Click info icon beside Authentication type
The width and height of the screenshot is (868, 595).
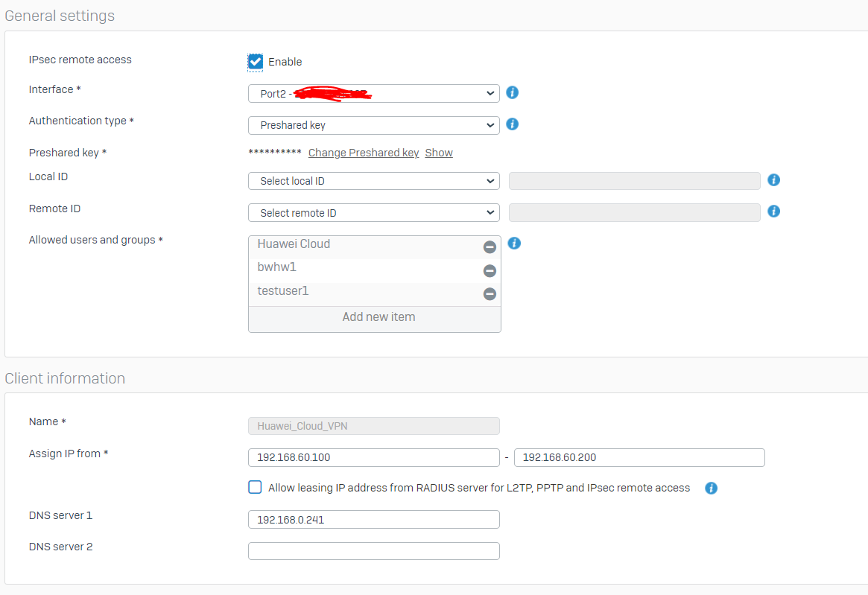[512, 124]
